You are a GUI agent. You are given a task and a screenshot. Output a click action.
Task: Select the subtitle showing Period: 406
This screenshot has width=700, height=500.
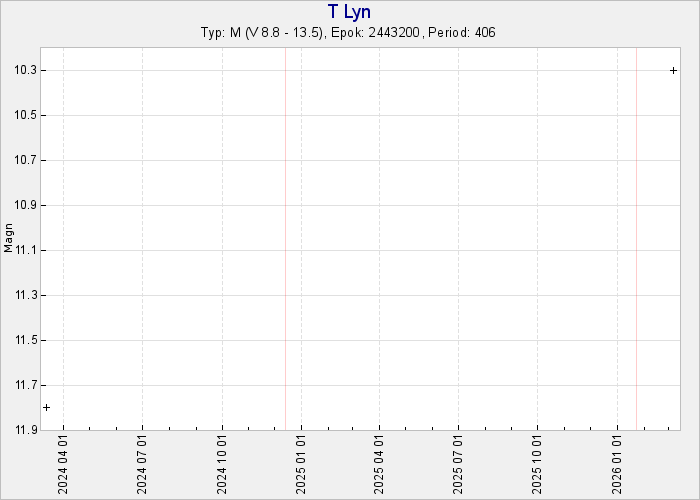(349, 33)
